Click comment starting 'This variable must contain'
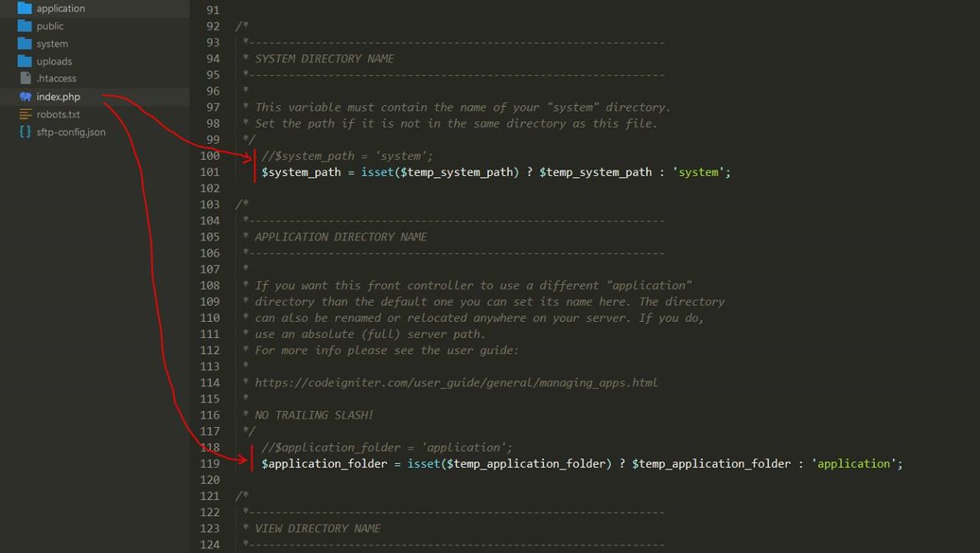The width and height of the screenshot is (980, 553). pos(463,108)
